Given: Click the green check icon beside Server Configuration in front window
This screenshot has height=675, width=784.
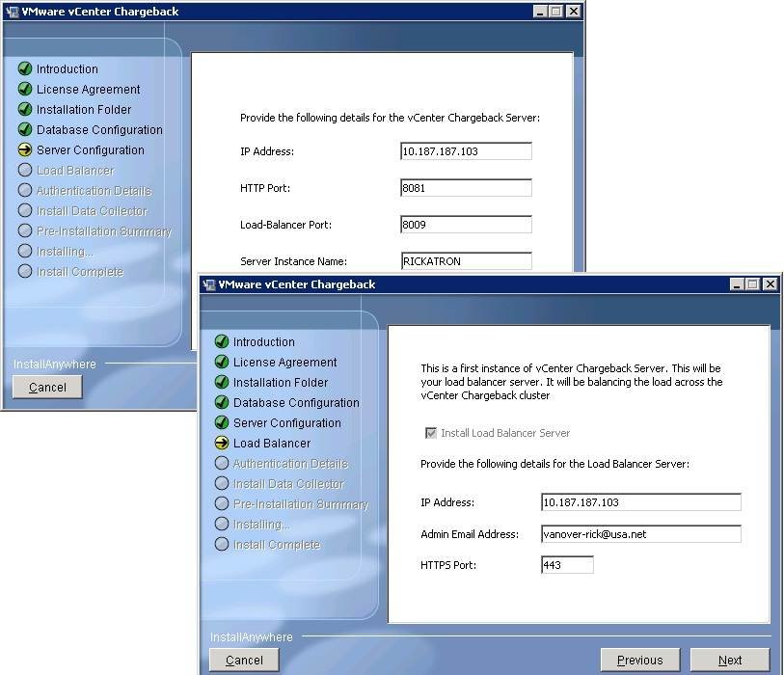Looking at the screenshot, I should point(222,423).
